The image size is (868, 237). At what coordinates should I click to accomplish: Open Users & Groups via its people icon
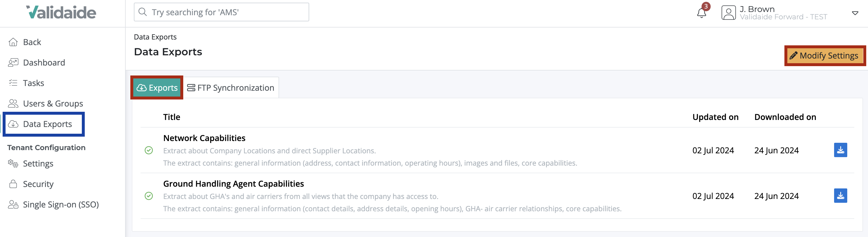tap(13, 103)
